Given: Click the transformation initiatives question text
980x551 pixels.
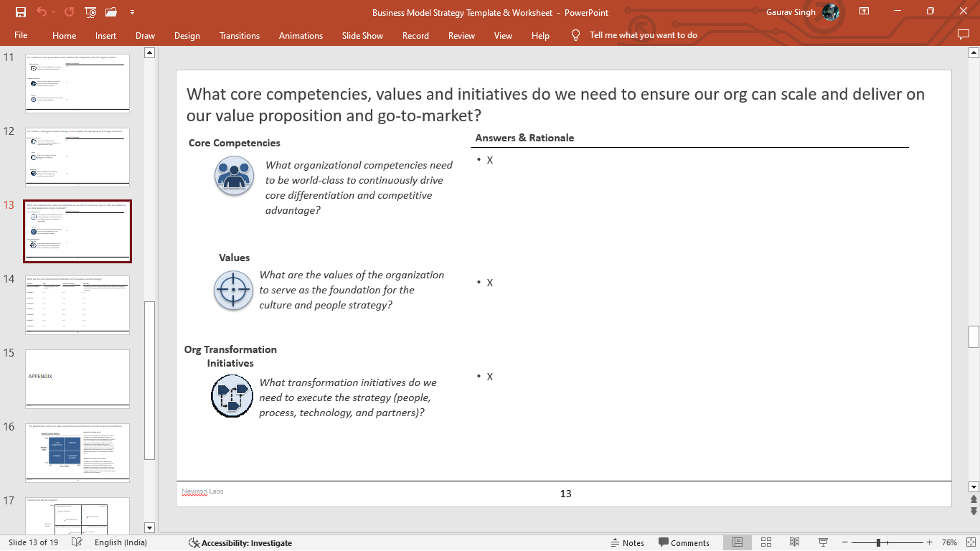Looking at the screenshot, I should [348, 397].
